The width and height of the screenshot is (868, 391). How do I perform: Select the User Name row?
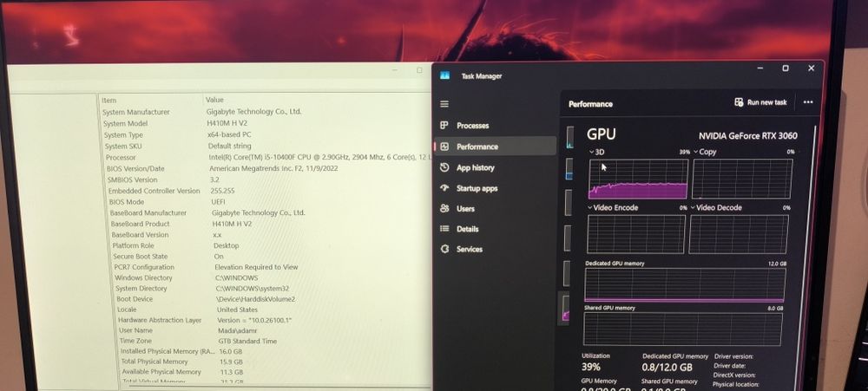point(274,330)
